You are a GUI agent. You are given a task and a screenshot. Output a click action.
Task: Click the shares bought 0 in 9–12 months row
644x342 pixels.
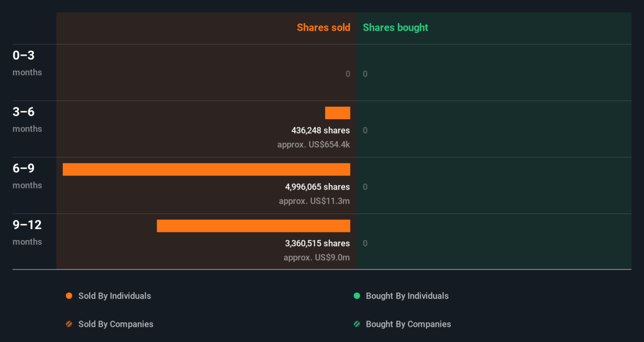(x=365, y=243)
